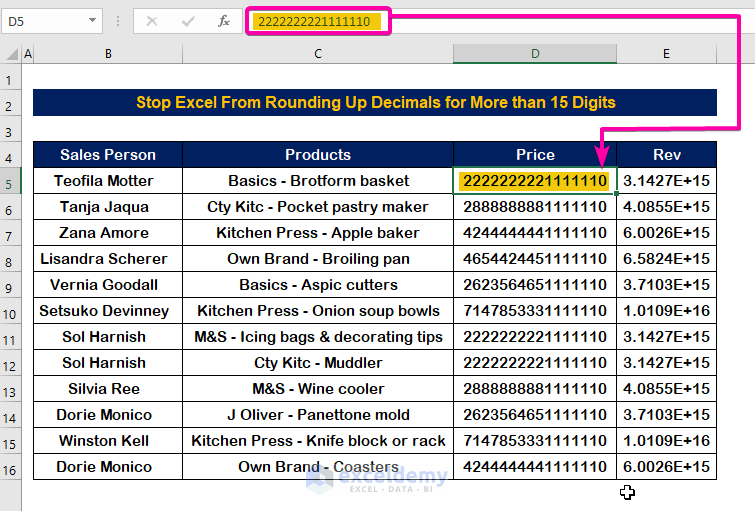Select cell 'Winston Kell'

[x=108, y=441]
